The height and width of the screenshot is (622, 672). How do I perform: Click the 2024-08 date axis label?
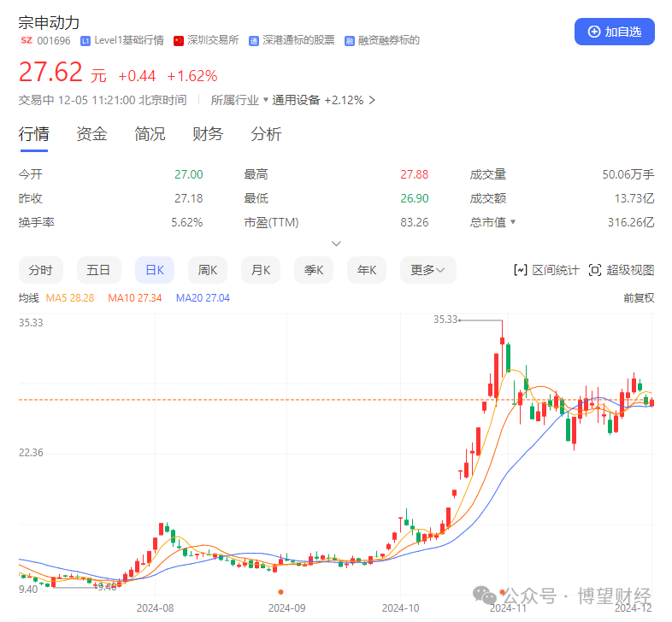[155, 607]
